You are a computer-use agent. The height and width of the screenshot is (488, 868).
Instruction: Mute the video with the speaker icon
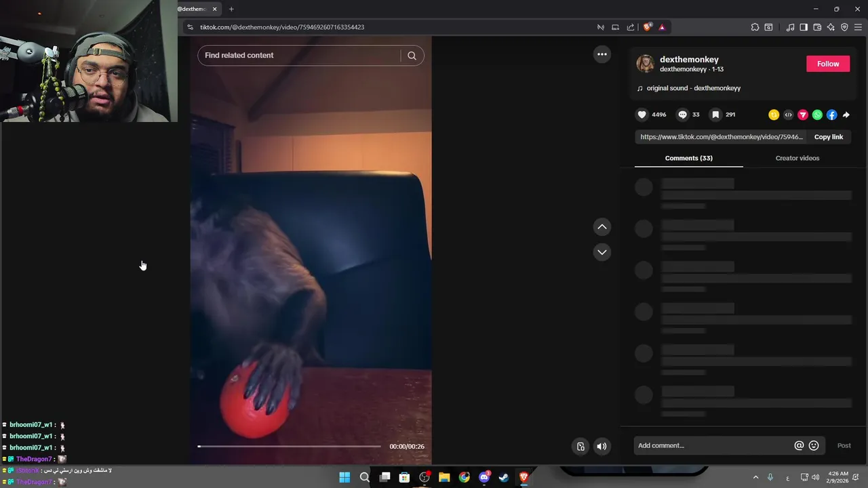point(601,446)
